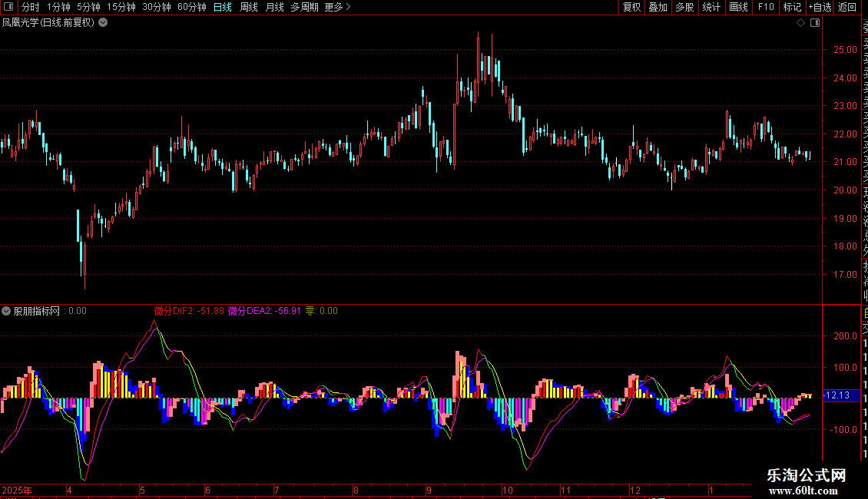Click the diamond icon above the chart

(801, 23)
